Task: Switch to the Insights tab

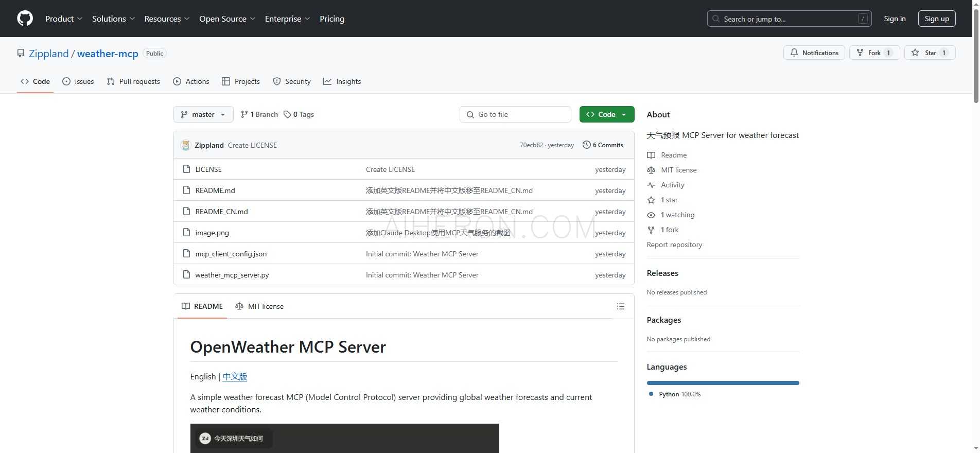Action: 342,81
